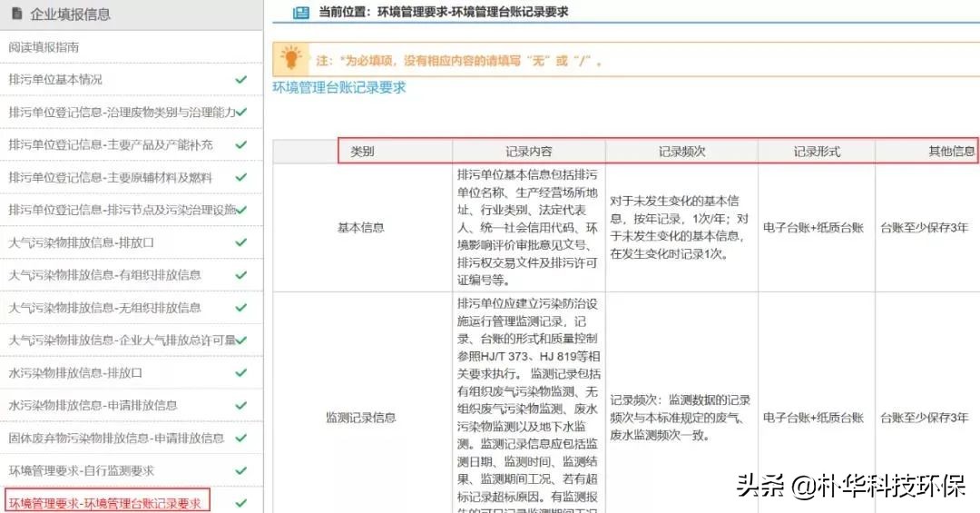Click checkmark for 治理废物类别与治理能力 row

pos(240,112)
